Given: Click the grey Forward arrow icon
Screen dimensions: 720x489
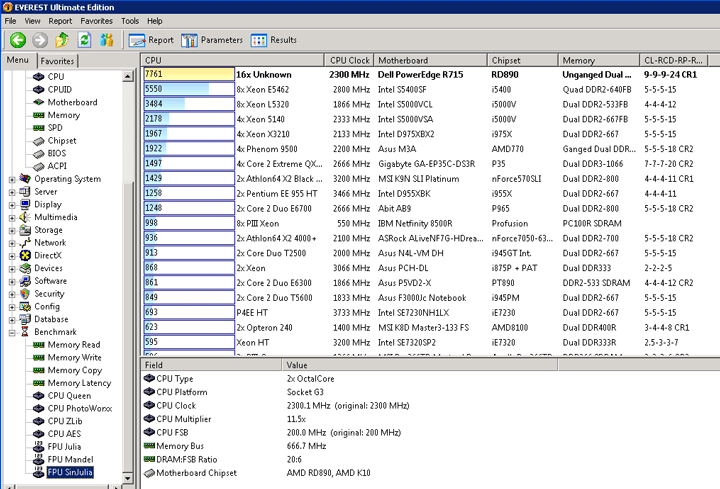Looking at the screenshot, I should 40,40.
